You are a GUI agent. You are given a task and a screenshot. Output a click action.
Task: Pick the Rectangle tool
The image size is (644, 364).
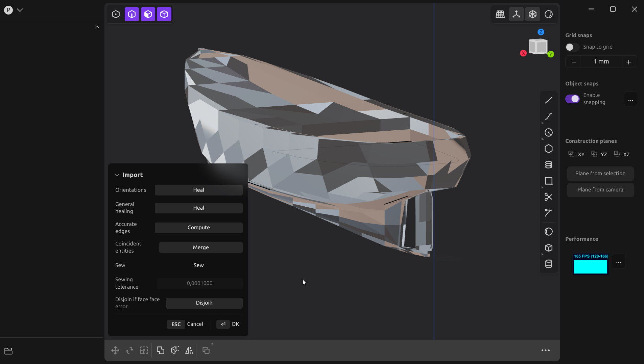click(548, 181)
